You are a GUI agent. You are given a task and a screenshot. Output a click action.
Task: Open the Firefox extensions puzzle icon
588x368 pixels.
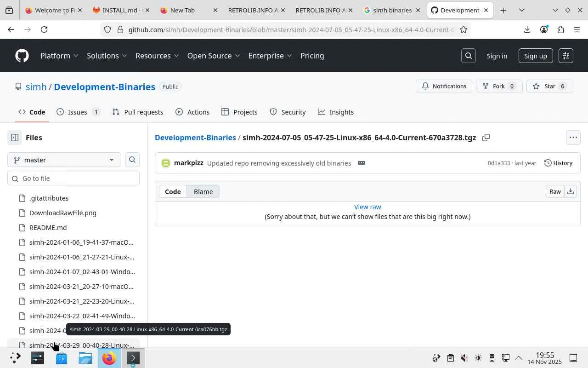(x=560, y=29)
